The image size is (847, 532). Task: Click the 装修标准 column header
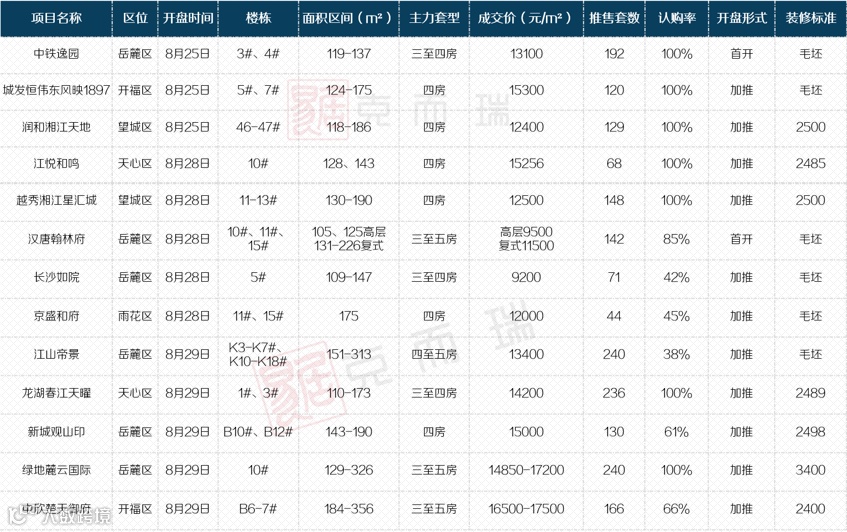coord(811,18)
